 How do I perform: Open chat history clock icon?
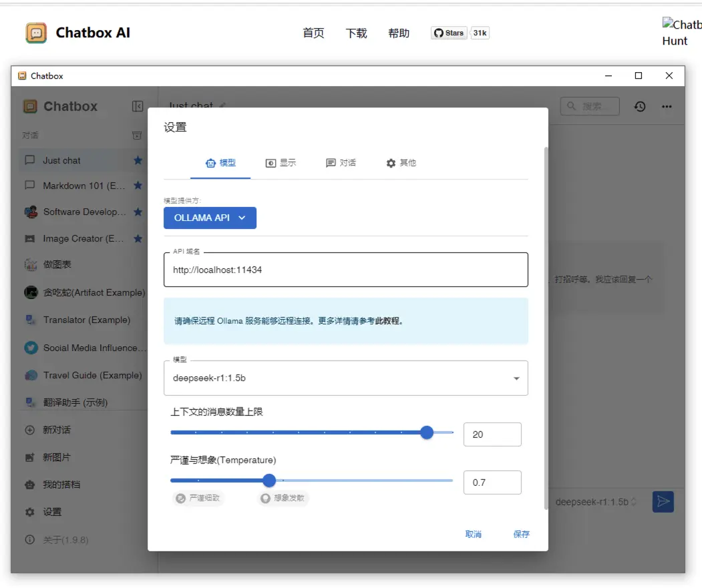pos(640,106)
